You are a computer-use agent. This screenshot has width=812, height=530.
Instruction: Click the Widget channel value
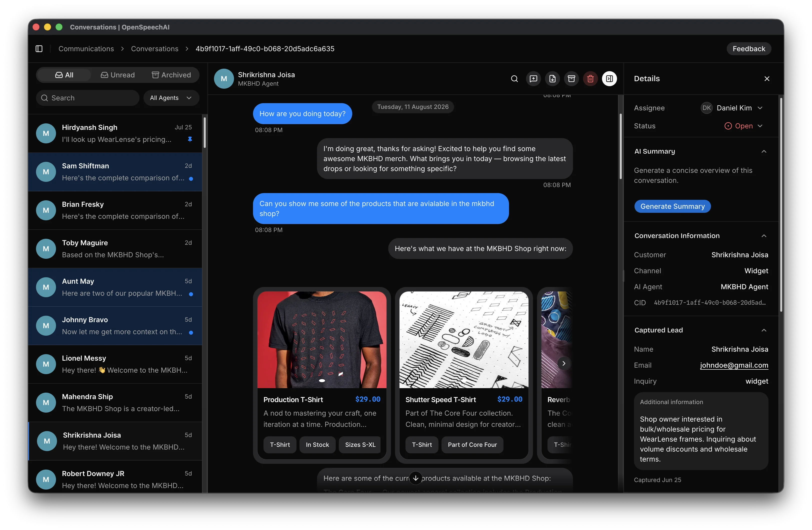pyautogui.click(x=756, y=271)
